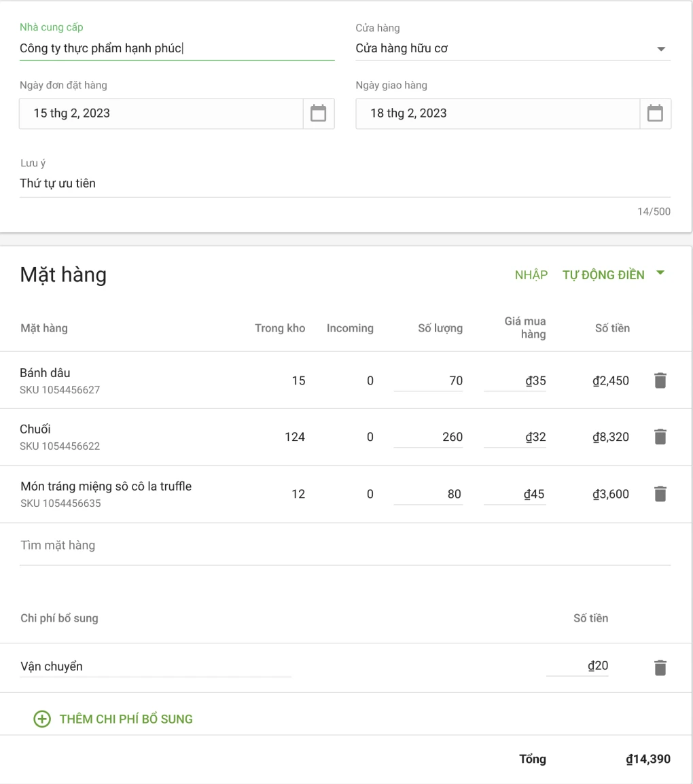Expand the Cửa hàng store dropdown

tap(660, 50)
